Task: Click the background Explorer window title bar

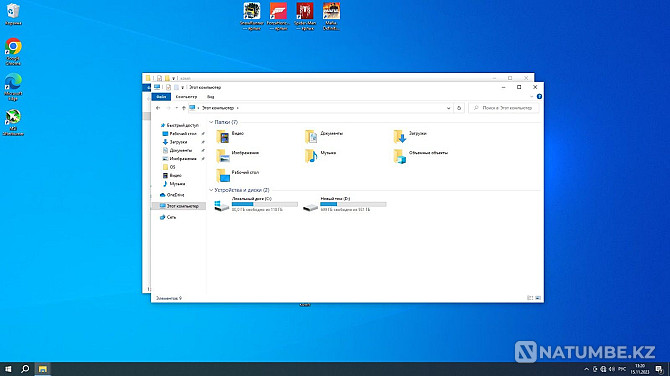Action: point(338,78)
